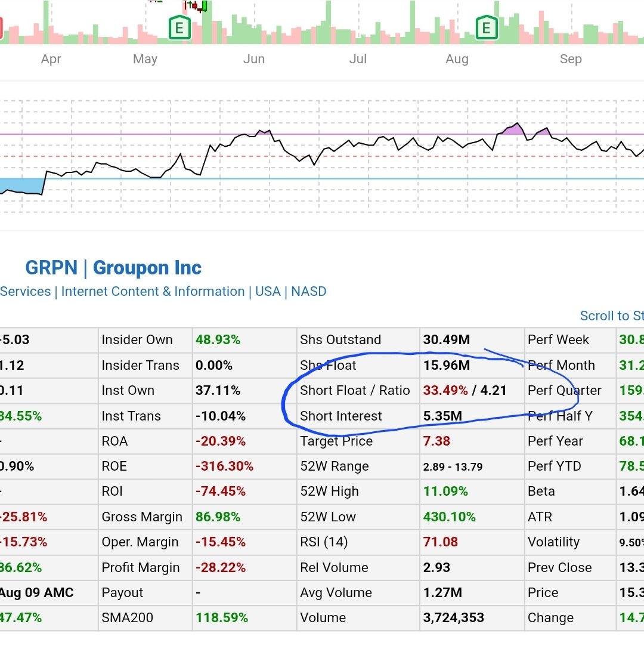
Task: Click the 37.11% Inst Own value
Action: point(218,390)
